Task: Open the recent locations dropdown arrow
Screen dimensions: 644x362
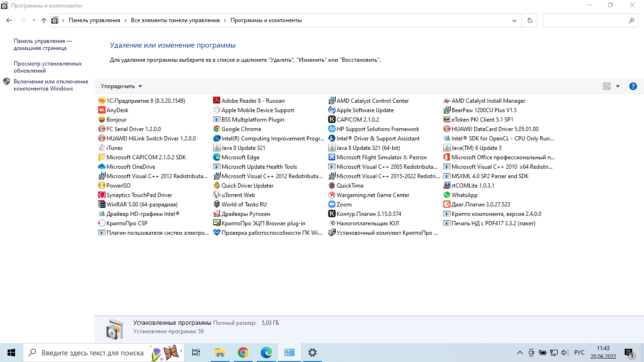Action: [x=34, y=21]
